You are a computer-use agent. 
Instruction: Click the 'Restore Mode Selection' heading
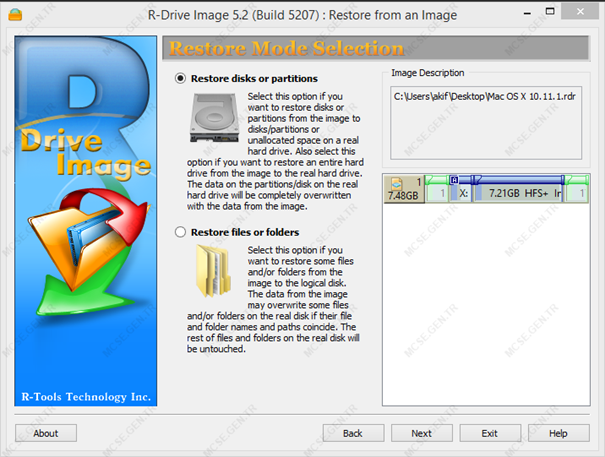(x=286, y=49)
